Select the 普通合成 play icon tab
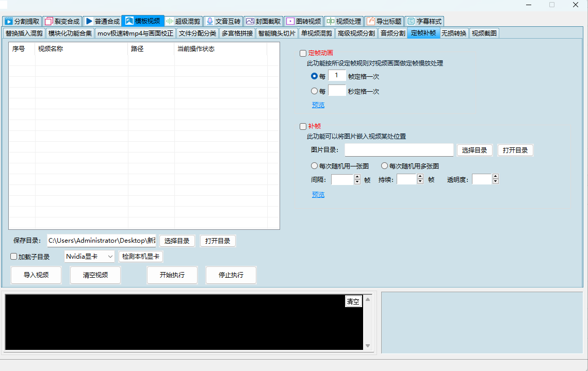 (89, 22)
